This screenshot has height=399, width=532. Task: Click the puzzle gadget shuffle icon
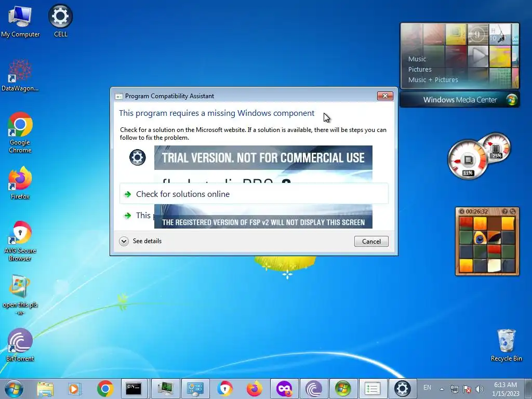point(513,211)
